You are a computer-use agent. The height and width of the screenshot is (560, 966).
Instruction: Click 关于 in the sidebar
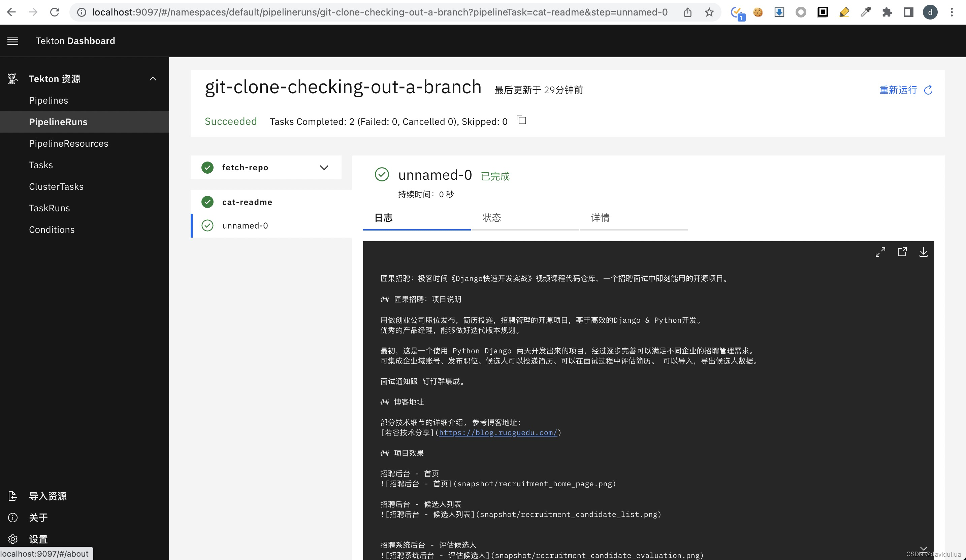(x=38, y=518)
